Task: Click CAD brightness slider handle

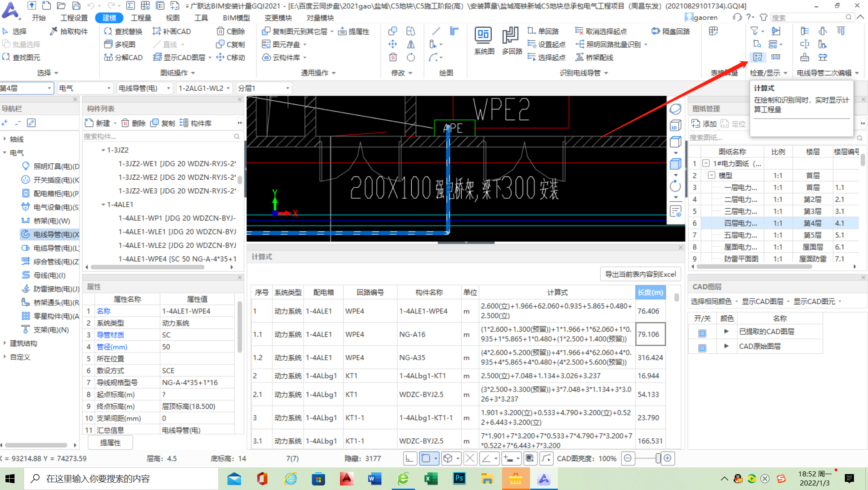Action: [x=658, y=458]
